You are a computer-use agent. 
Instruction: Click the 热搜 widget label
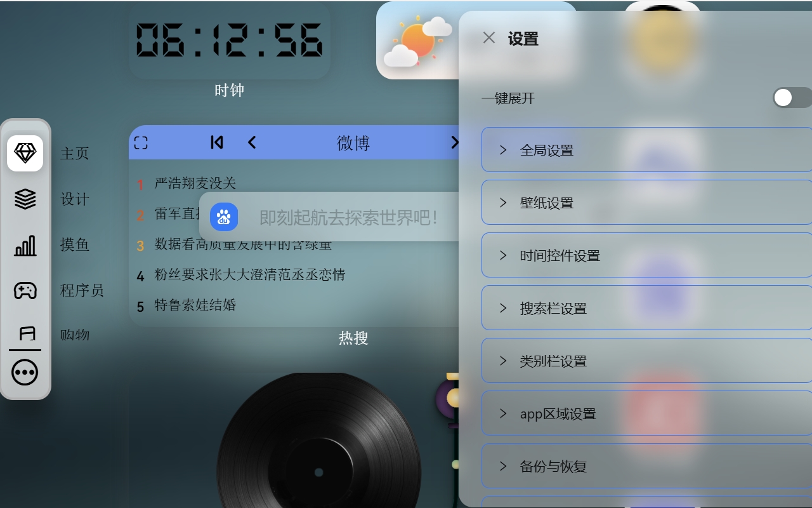[x=353, y=338]
